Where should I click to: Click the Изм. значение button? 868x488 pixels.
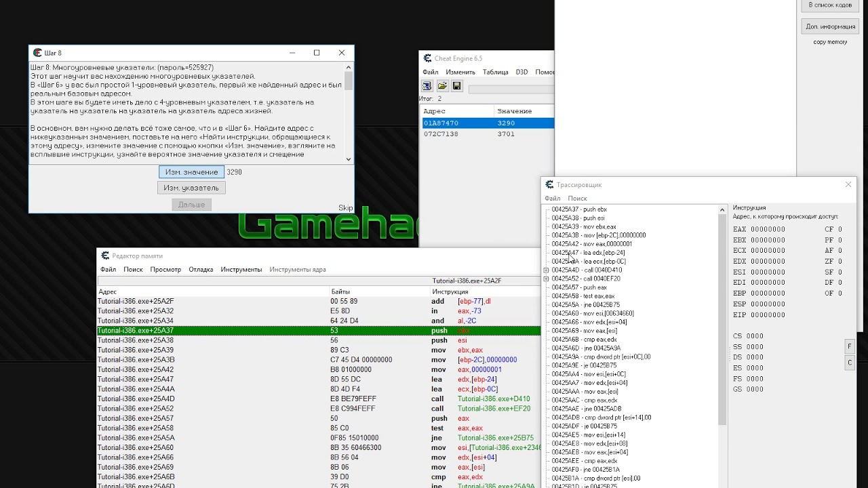(191, 172)
